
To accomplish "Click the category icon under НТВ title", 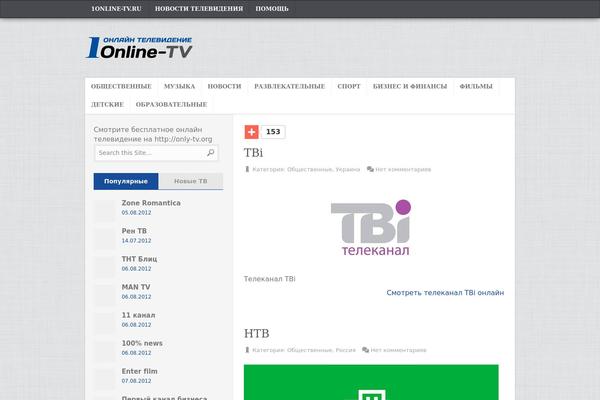I will point(247,350).
